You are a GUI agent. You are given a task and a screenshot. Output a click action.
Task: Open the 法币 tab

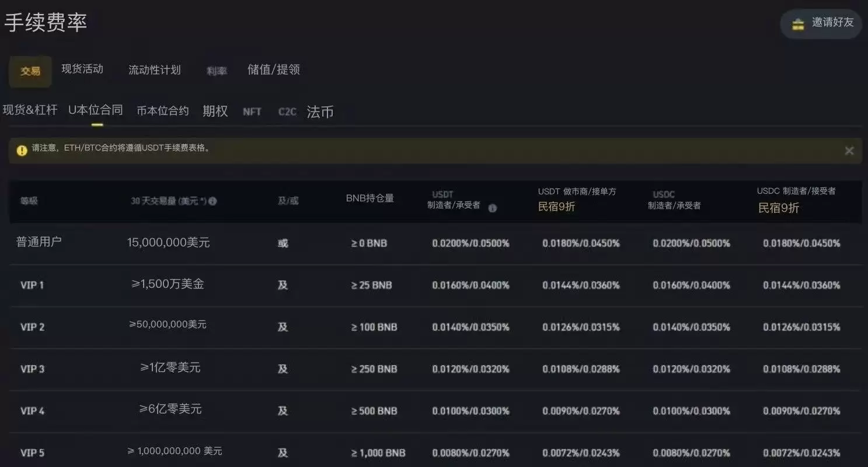tap(319, 111)
